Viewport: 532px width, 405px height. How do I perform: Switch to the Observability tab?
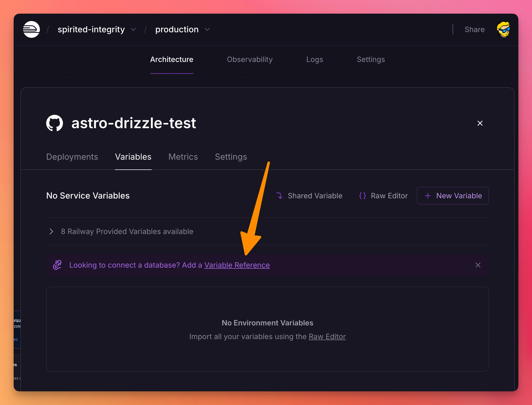pos(249,60)
